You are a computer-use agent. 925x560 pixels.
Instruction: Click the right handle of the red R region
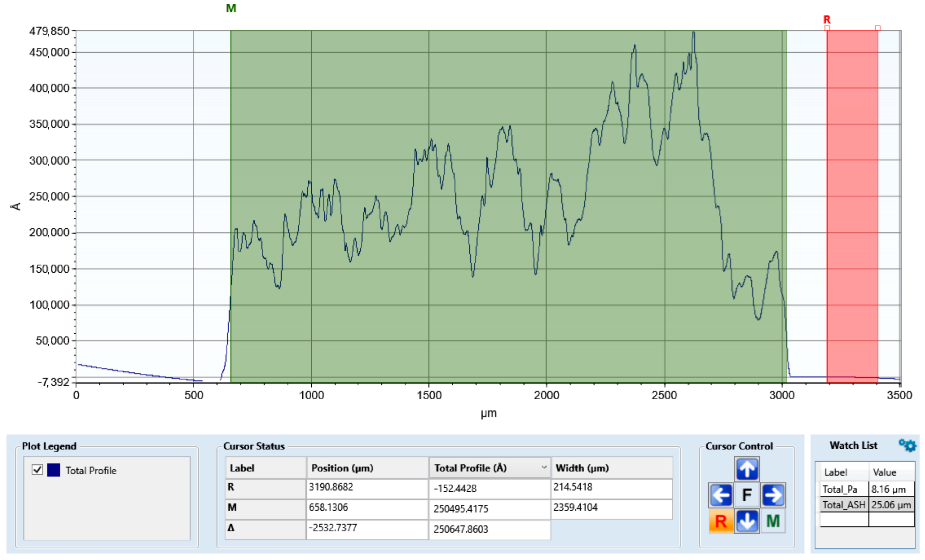click(x=878, y=28)
